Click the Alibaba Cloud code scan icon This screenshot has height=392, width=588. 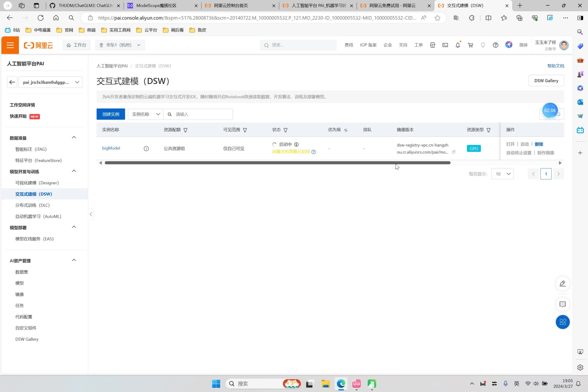click(x=432, y=45)
